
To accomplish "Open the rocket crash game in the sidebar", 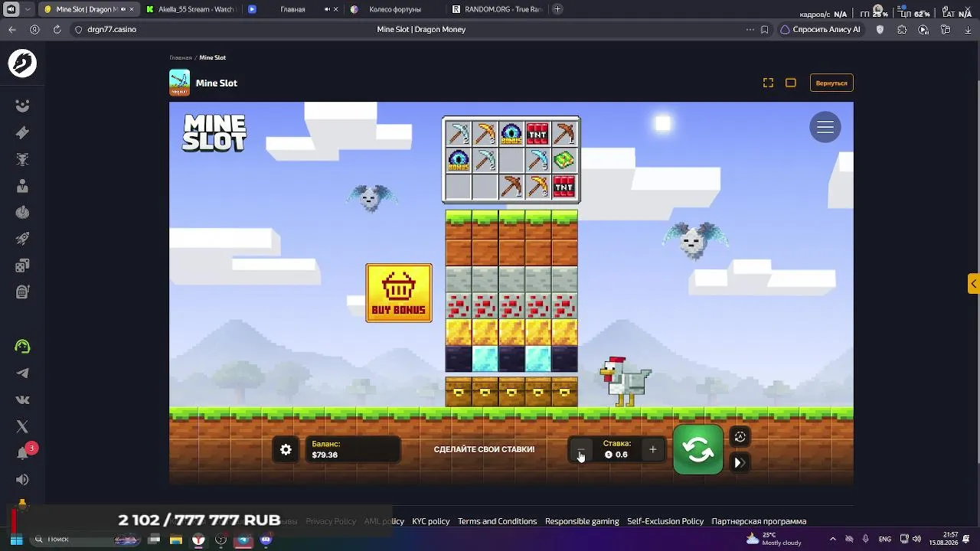I will 22,239.
